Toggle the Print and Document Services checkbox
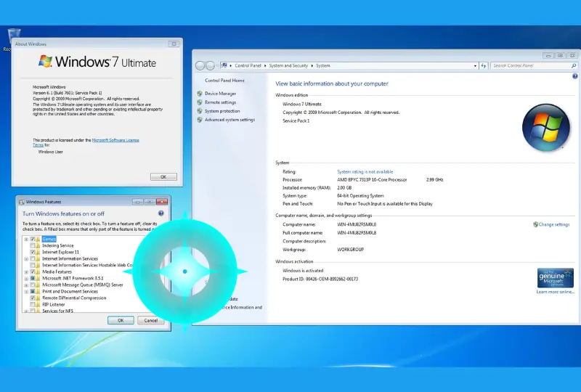This screenshot has height=392, width=581. pos(33,292)
